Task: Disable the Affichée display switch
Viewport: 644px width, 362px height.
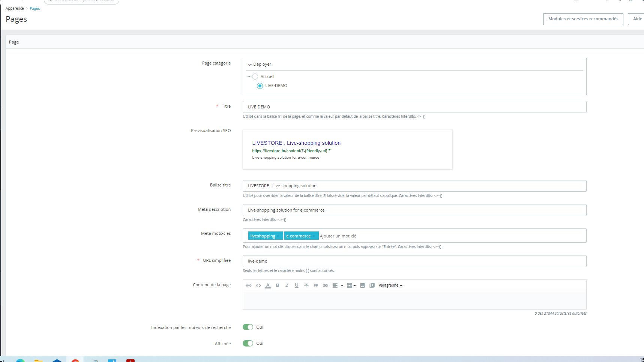Action: coord(248,343)
